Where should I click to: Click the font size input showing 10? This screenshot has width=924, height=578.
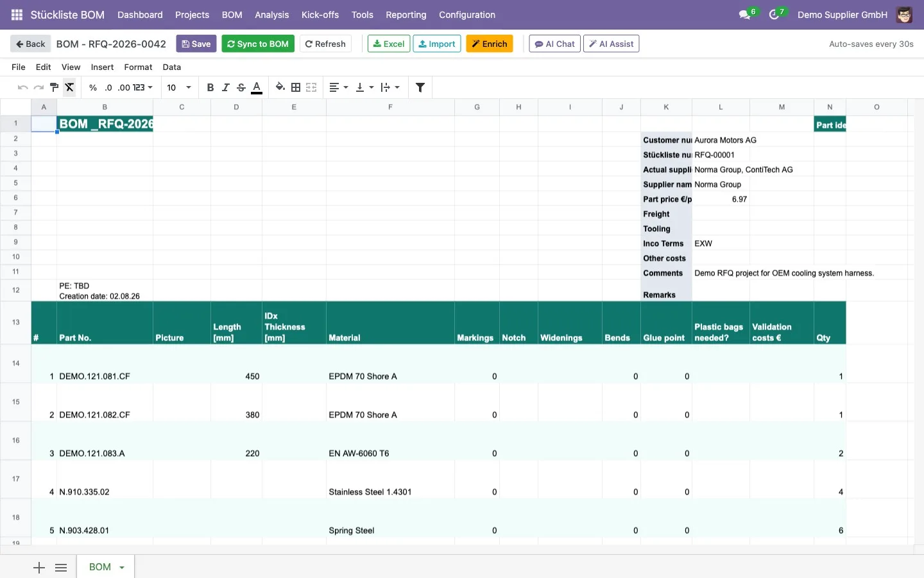pos(172,87)
